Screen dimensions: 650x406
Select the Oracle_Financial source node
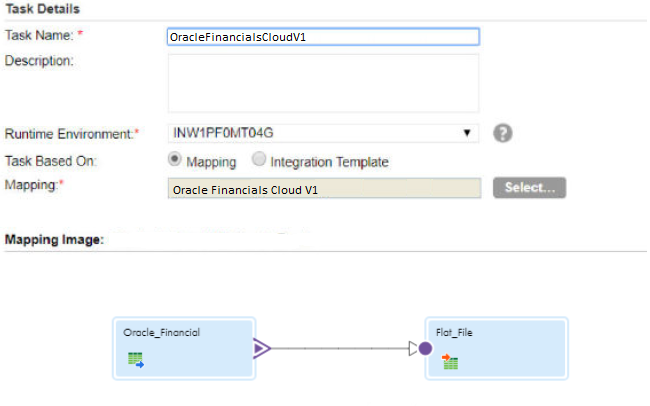[184, 348]
